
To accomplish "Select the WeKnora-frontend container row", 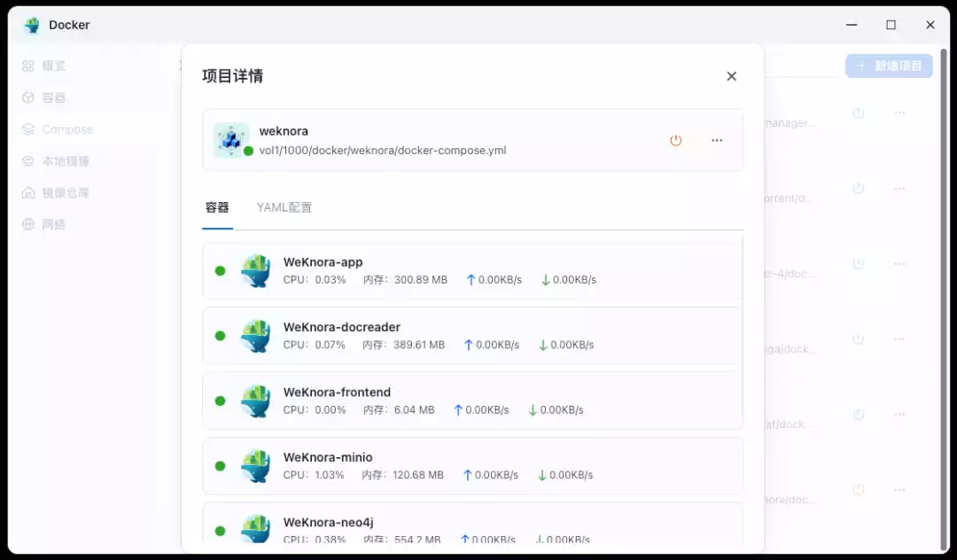I will [472, 401].
